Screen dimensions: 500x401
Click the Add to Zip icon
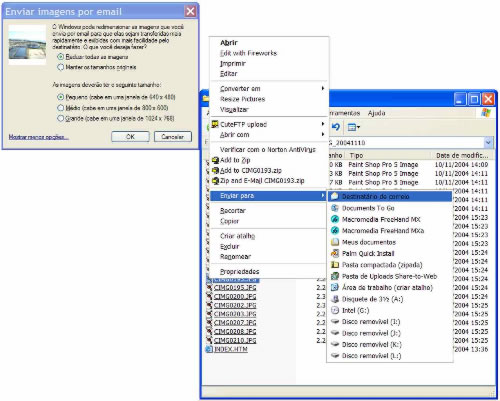(215, 160)
